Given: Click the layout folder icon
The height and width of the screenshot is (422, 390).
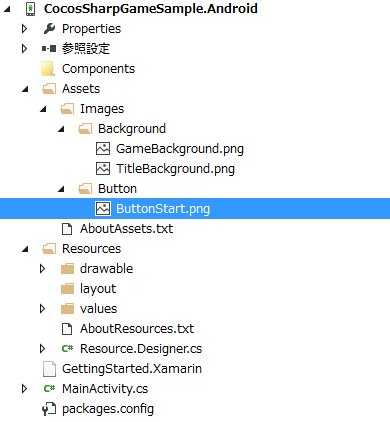Looking at the screenshot, I should 67,289.
